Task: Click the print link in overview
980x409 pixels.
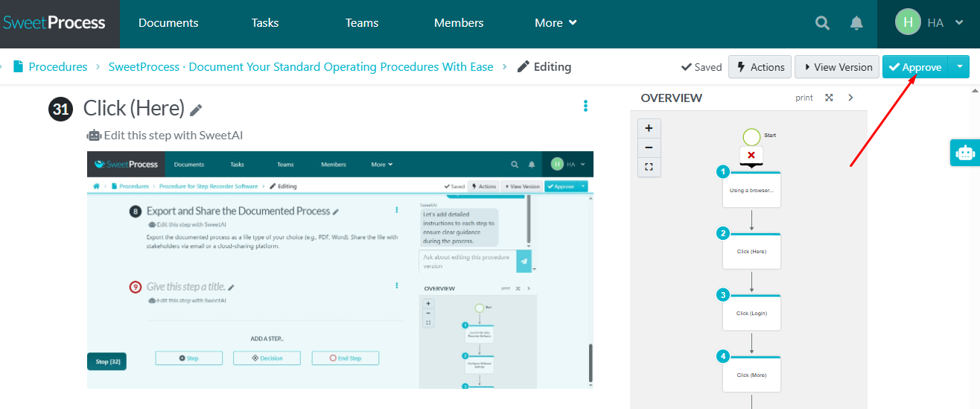Action: [804, 98]
